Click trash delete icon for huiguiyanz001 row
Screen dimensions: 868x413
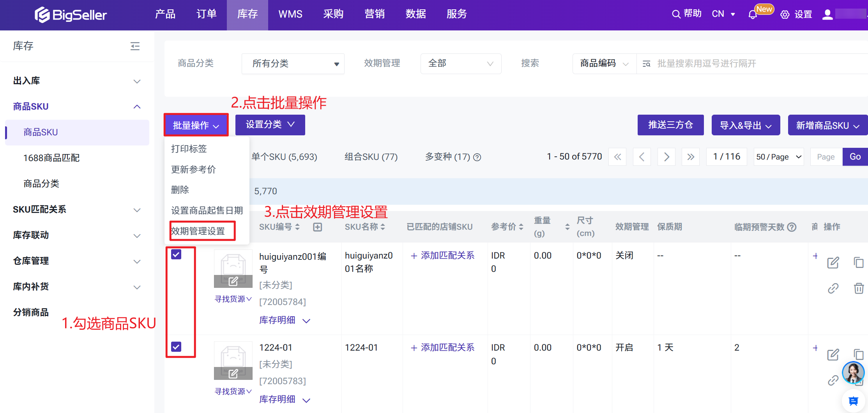pyautogui.click(x=859, y=288)
